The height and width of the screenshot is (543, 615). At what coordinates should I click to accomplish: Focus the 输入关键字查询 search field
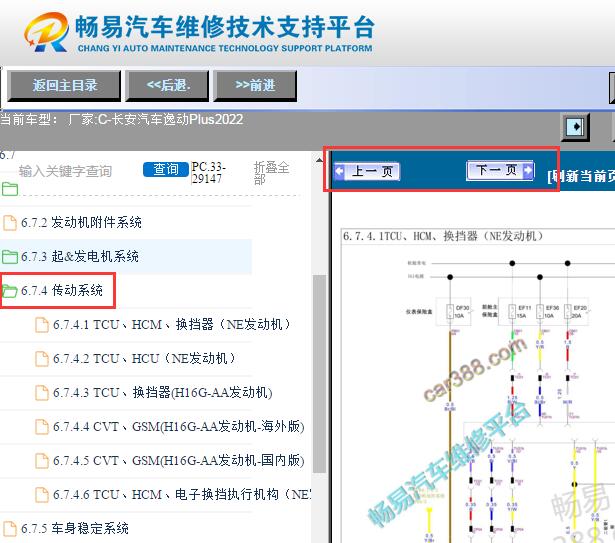[66, 171]
